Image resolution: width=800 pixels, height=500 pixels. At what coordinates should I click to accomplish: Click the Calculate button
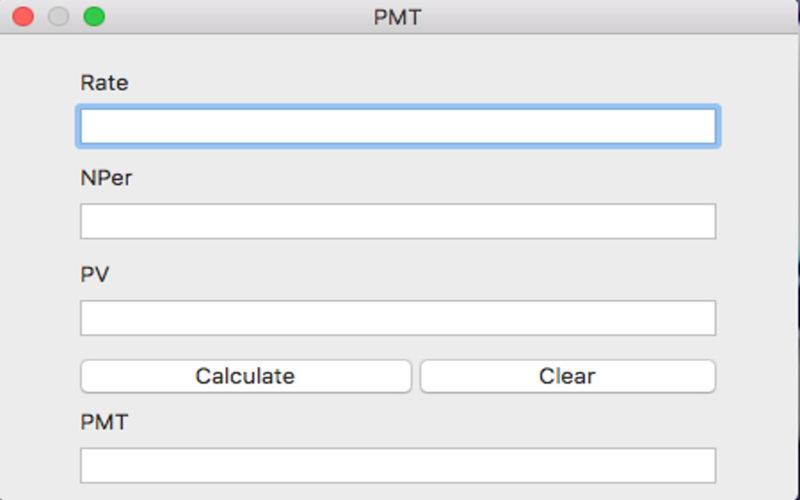coord(245,377)
